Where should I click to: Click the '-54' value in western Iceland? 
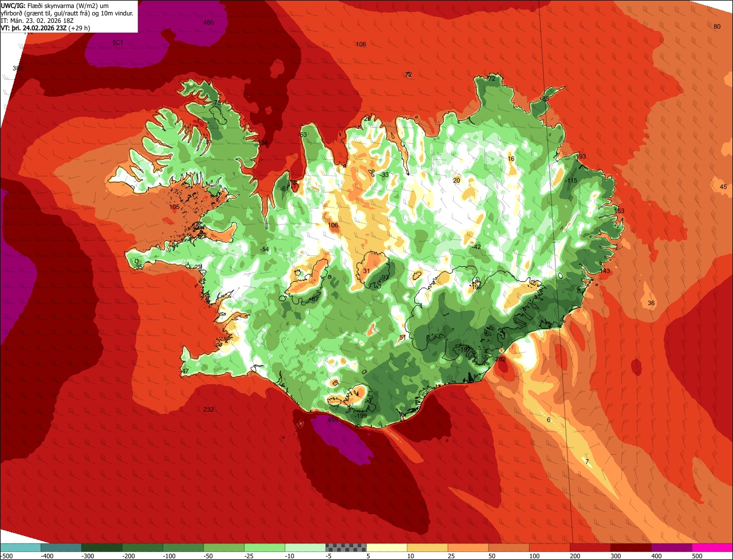click(264, 249)
